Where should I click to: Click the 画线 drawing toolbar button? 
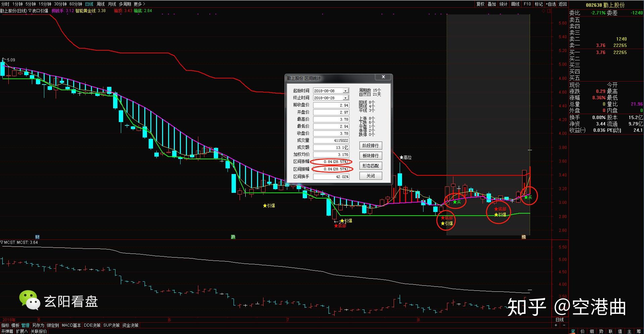[515, 4]
